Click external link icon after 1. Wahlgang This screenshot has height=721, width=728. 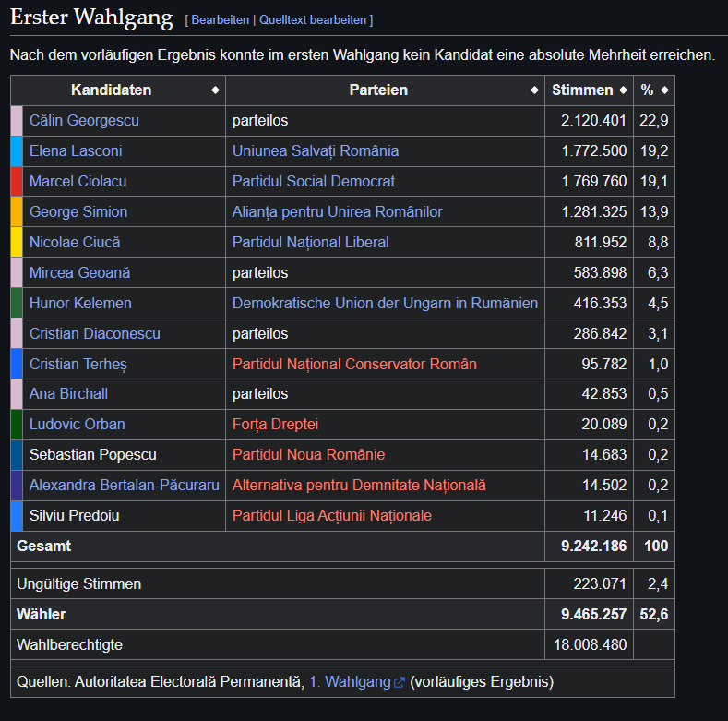pos(400,682)
